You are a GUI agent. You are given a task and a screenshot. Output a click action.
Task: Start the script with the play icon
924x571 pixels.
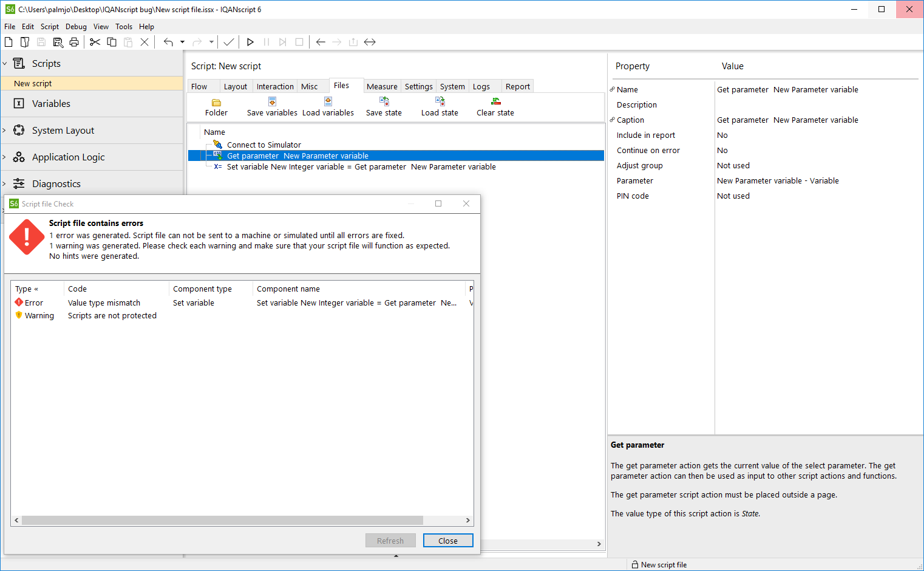click(250, 42)
